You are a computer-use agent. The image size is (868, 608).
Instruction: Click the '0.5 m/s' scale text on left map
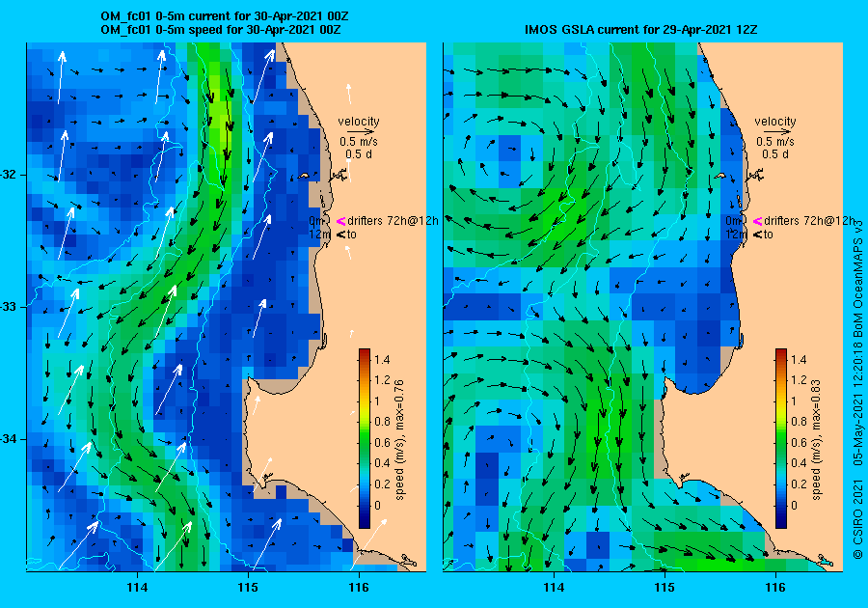359,142
